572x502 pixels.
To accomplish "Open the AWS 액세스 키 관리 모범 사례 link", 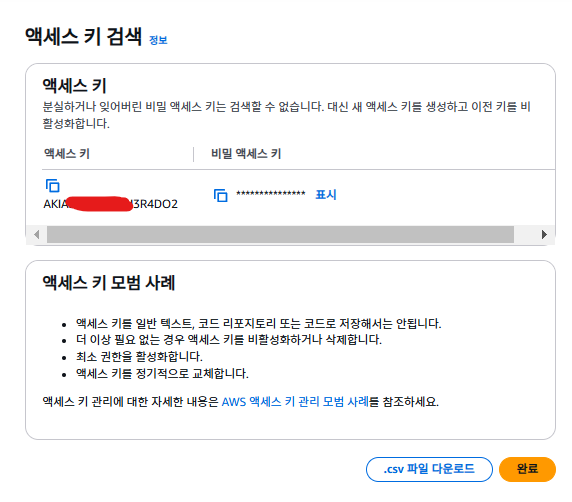I will coord(295,402).
